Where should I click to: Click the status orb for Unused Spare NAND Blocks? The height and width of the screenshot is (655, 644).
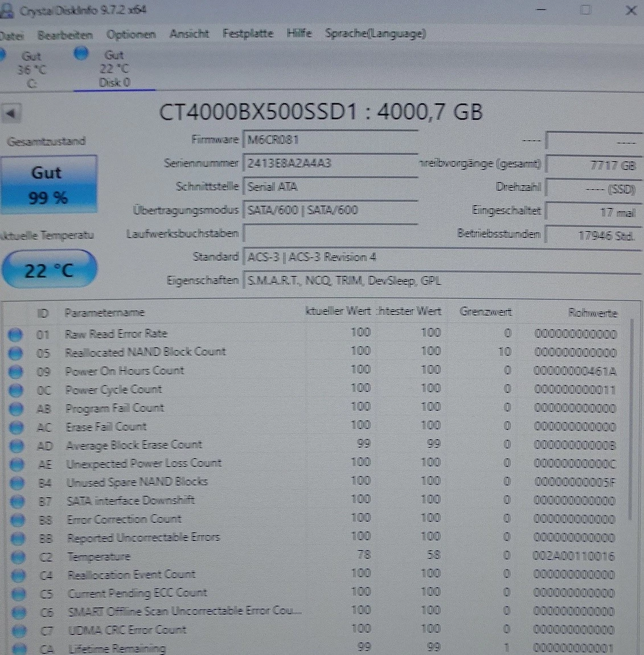(x=17, y=483)
